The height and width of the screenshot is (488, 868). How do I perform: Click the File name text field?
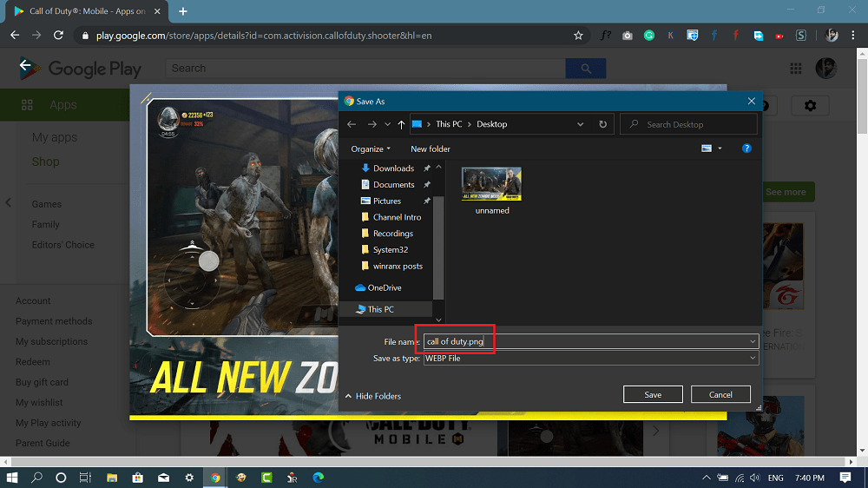(590, 341)
